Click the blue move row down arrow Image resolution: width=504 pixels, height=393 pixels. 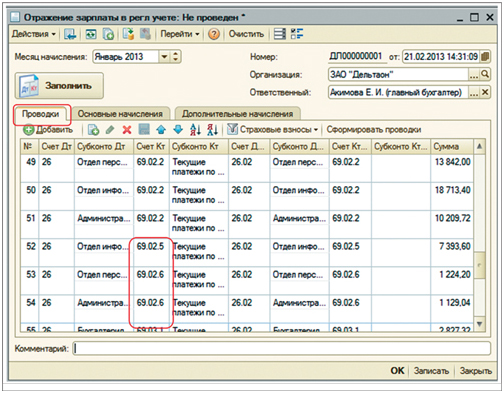(178, 130)
